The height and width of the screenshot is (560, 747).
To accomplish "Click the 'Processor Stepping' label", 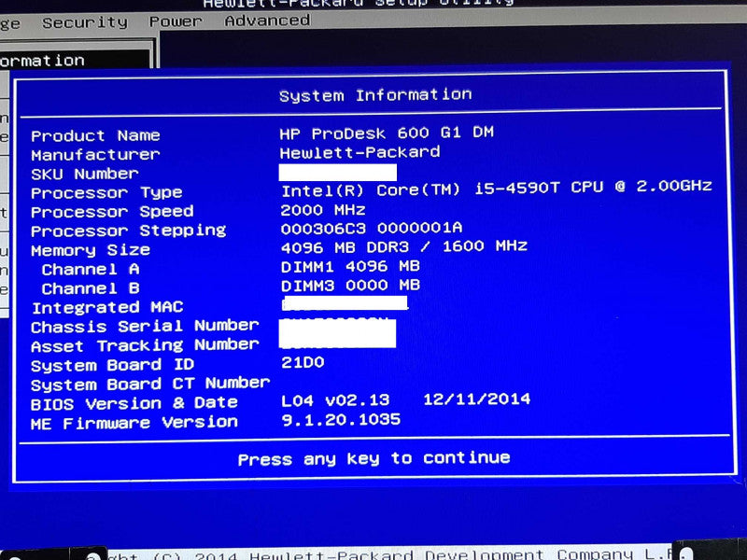I will point(129,231).
